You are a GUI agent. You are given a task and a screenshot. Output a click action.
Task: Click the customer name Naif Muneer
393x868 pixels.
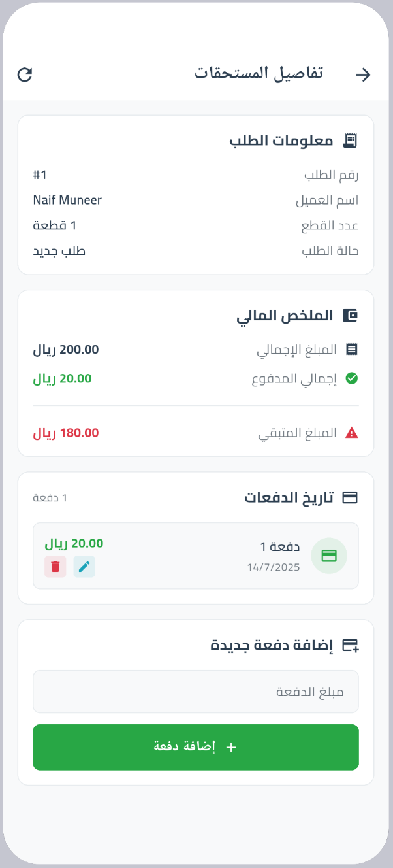(x=67, y=200)
